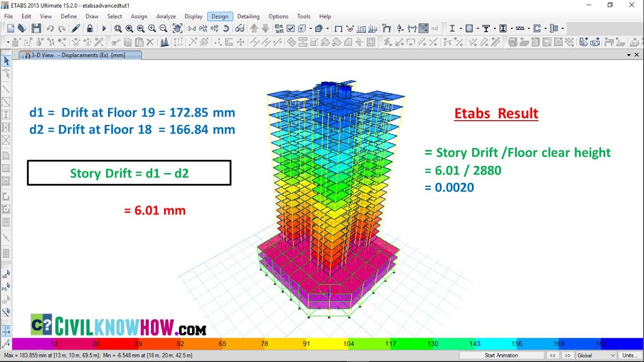Select the Pan hand tool
The height and width of the screenshot is (362, 644).
click(x=177, y=29)
